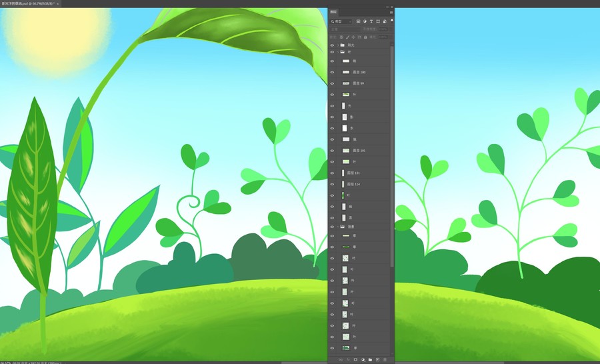Expand the 阳光 group chevron
The image size is (600, 364).
point(338,45)
